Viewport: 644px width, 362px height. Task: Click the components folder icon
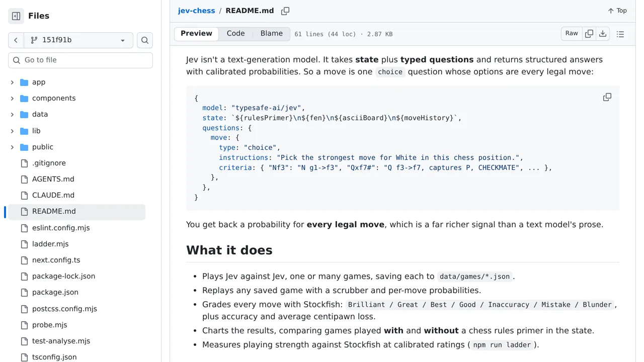click(24, 98)
